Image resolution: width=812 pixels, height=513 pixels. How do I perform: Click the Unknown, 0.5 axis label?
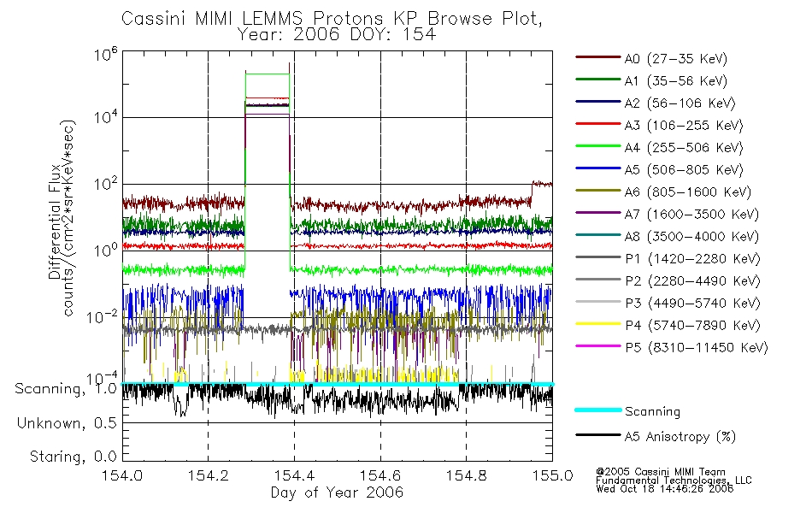67,424
